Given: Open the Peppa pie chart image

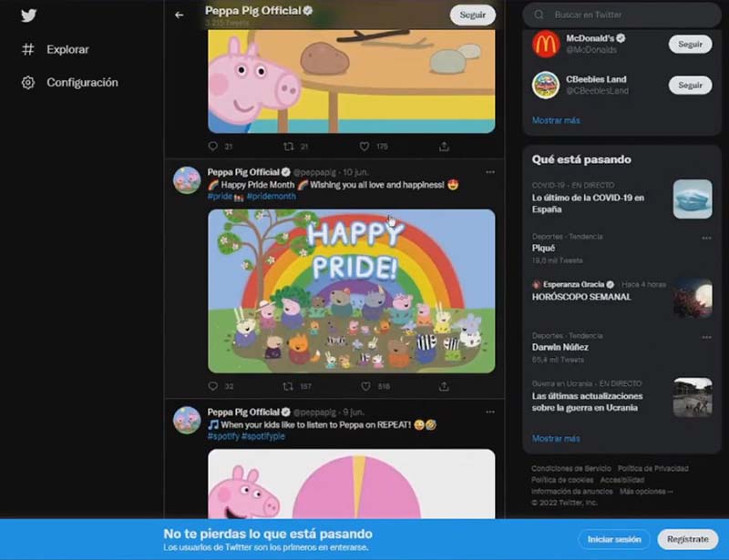Looking at the screenshot, I should pos(352,484).
